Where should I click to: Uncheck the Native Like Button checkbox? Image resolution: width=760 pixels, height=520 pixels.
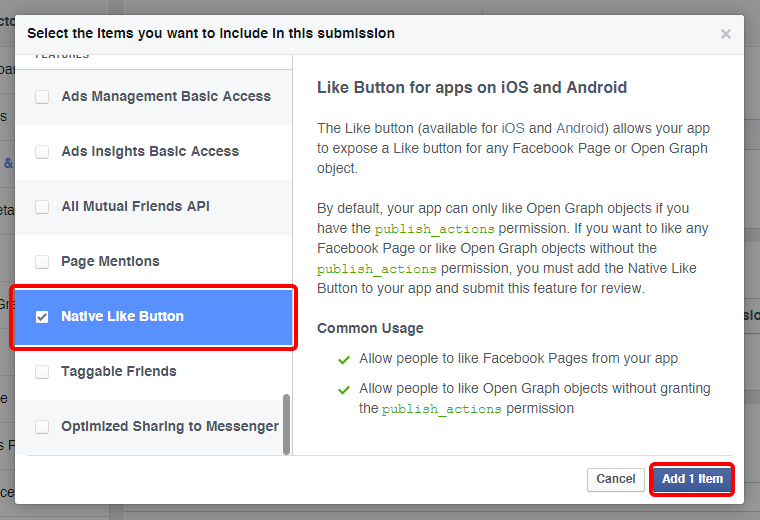coord(42,317)
